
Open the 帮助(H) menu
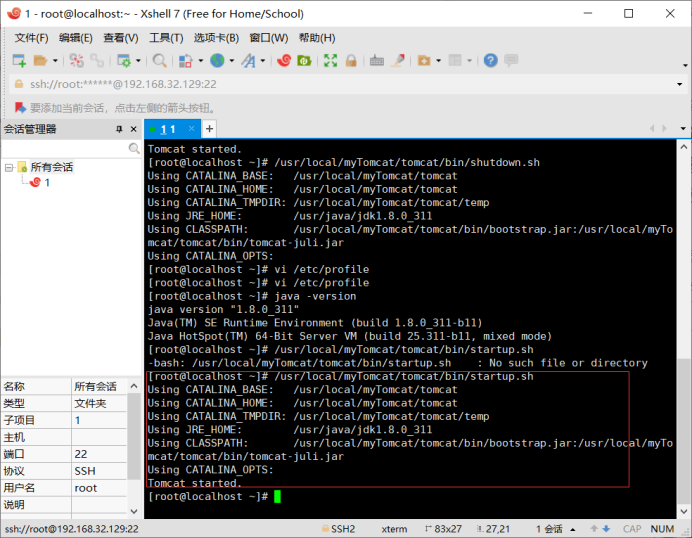coord(317,38)
